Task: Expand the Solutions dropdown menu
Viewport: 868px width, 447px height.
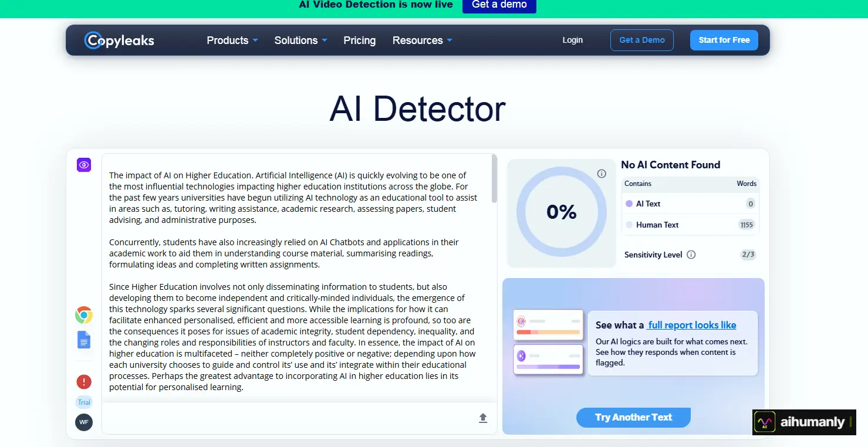Action: pyautogui.click(x=300, y=40)
